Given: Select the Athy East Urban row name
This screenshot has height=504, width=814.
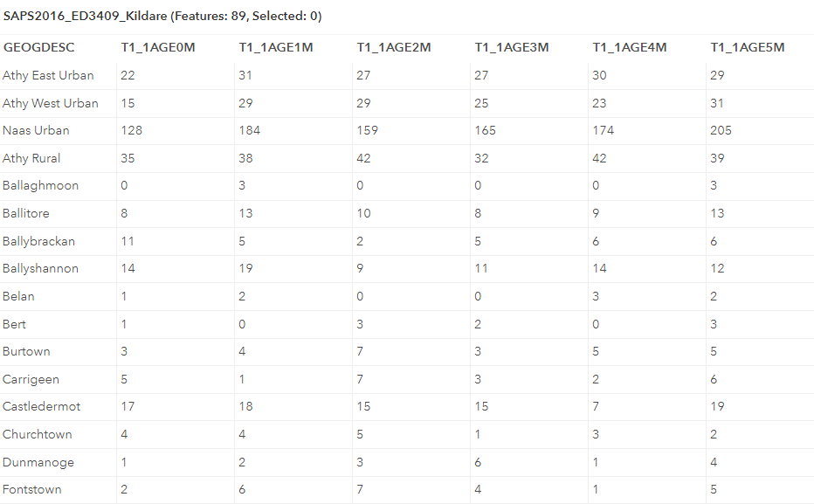Looking at the screenshot, I should click(48, 75).
